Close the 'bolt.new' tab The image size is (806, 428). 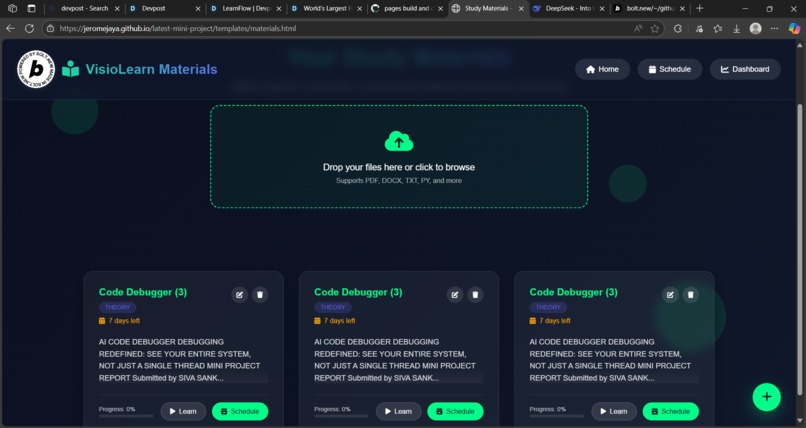[683, 9]
